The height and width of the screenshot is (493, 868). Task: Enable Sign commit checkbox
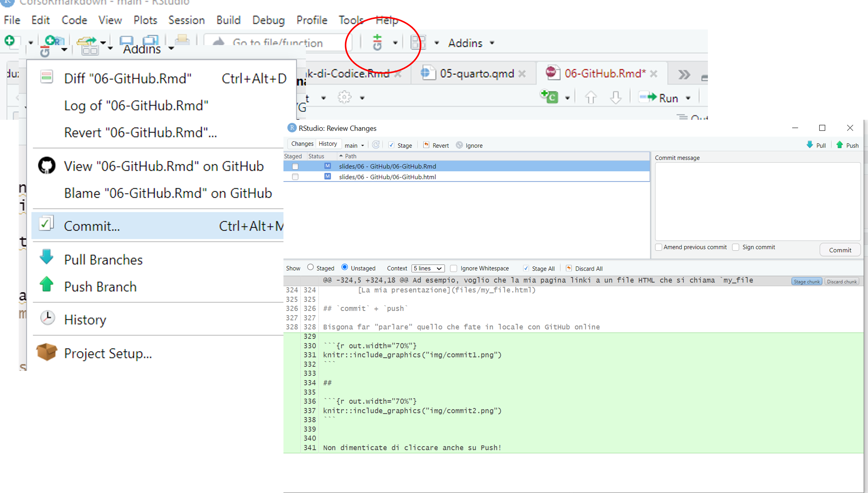(735, 247)
